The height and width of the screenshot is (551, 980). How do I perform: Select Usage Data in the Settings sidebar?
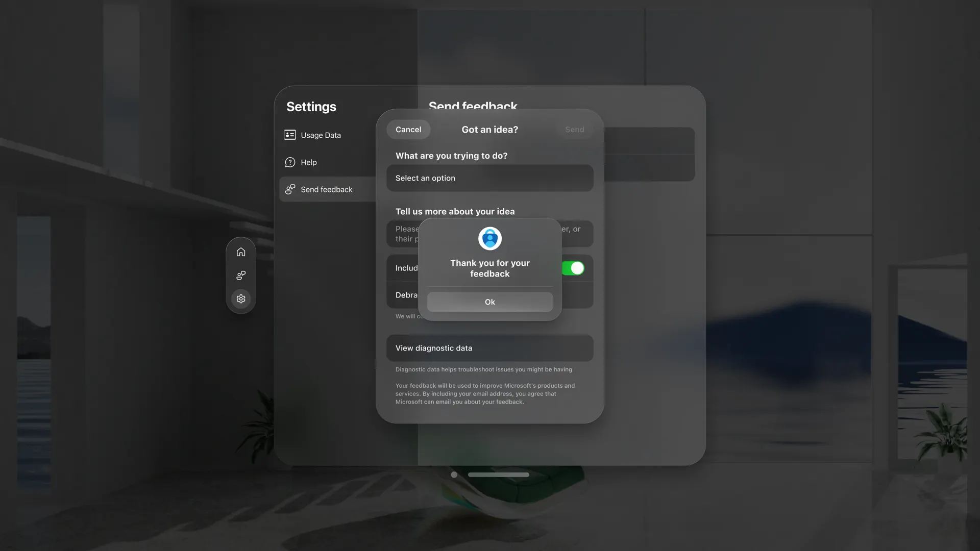[x=321, y=135]
